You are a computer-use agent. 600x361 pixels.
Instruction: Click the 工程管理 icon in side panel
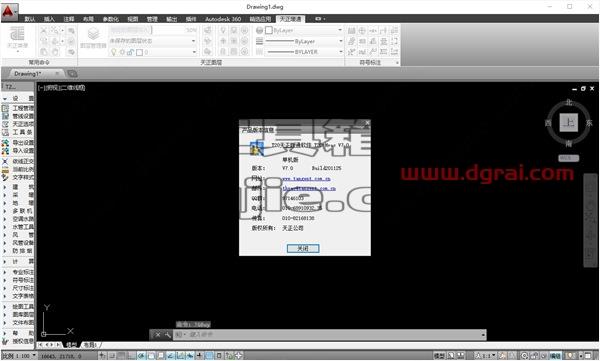tap(5, 108)
